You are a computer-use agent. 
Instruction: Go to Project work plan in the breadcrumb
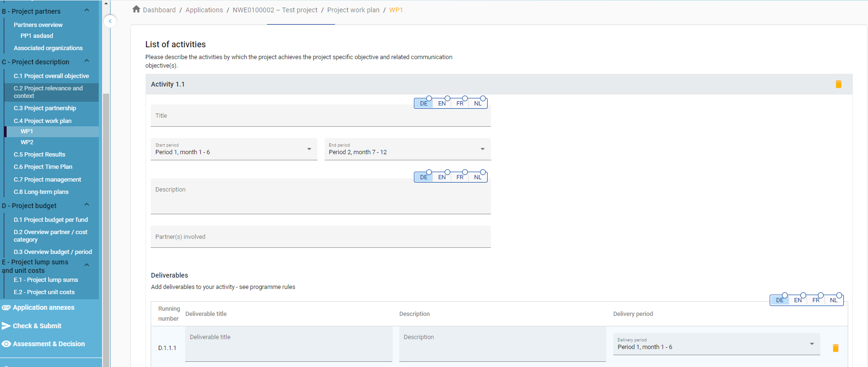[x=353, y=10]
